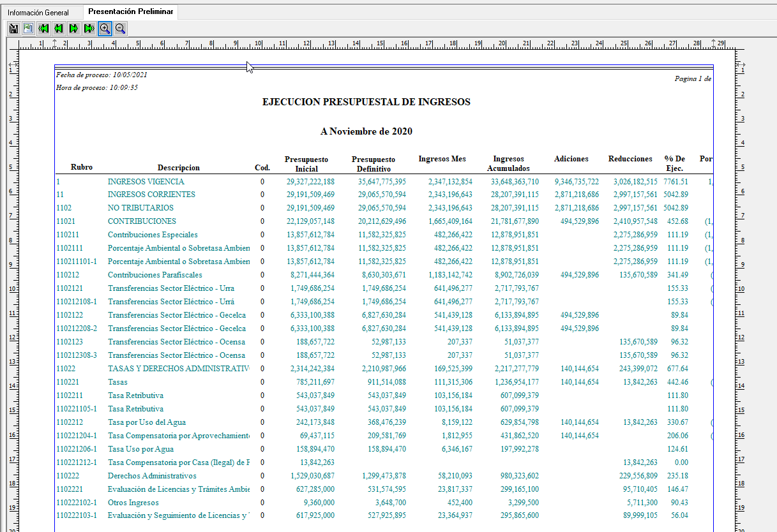
Task: Click the Reducciones column header
Action: coord(630,159)
